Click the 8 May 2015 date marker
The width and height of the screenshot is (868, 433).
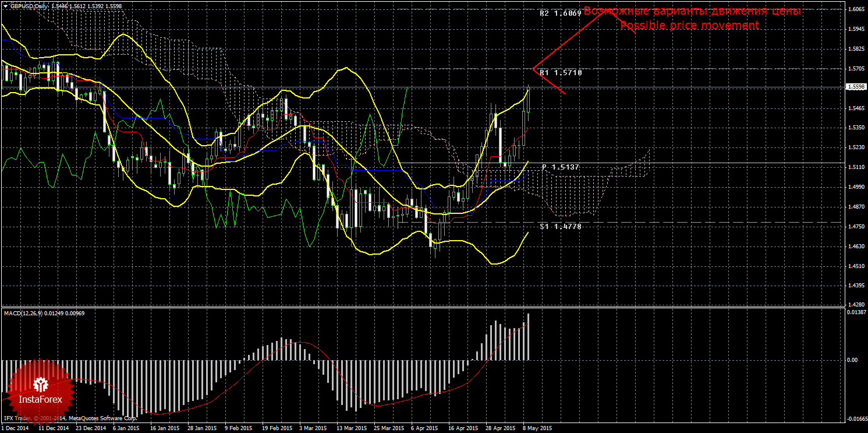pyautogui.click(x=537, y=428)
